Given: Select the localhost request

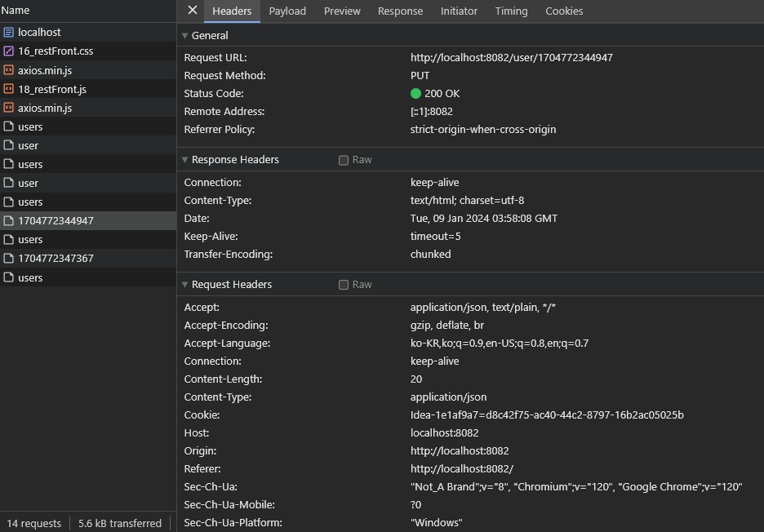Looking at the screenshot, I should [88, 32].
